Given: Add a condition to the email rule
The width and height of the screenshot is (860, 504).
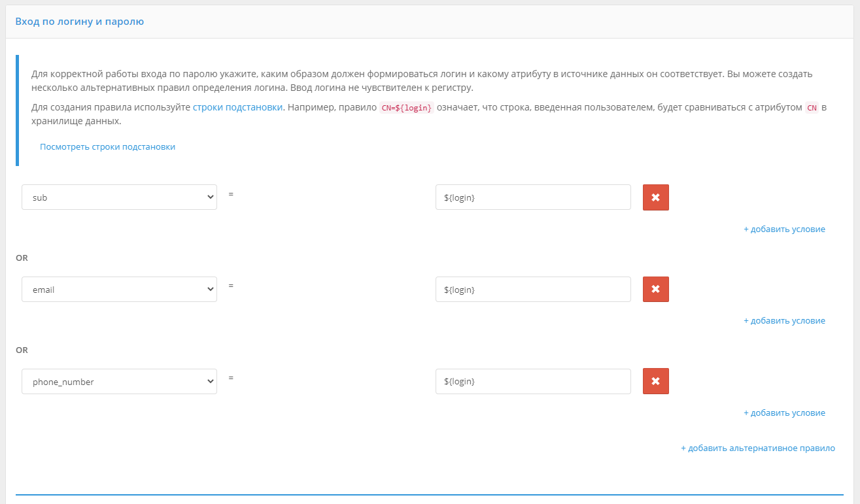Looking at the screenshot, I should 784,321.
